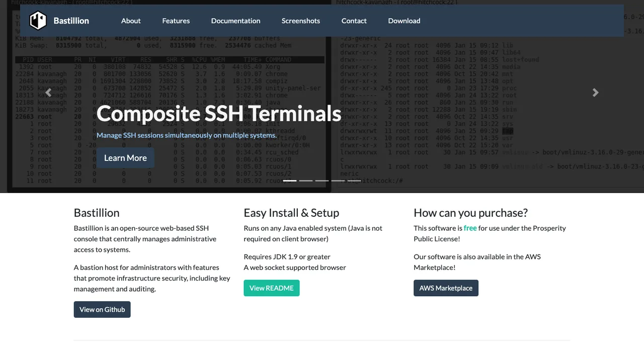Click 'A web socket supported browser' text
The width and height of the screenshot is (644, 362).
(x=295, y=267)
